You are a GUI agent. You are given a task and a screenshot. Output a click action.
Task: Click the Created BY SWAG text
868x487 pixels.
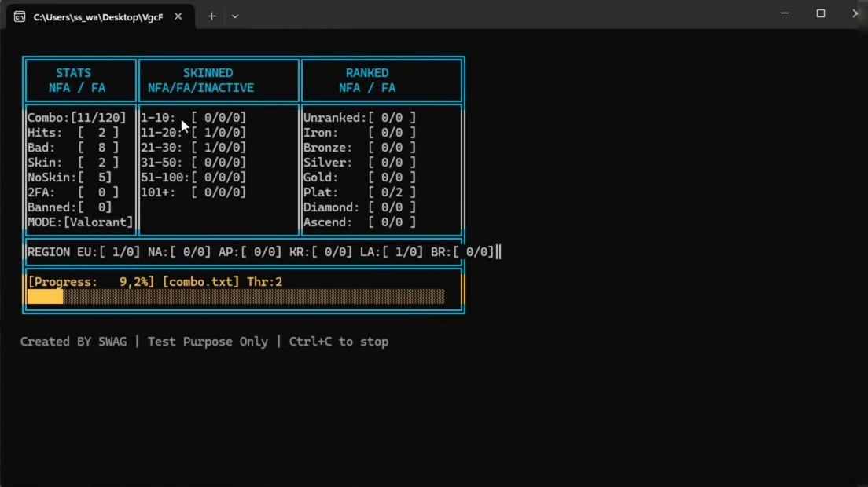click(74, 342)
